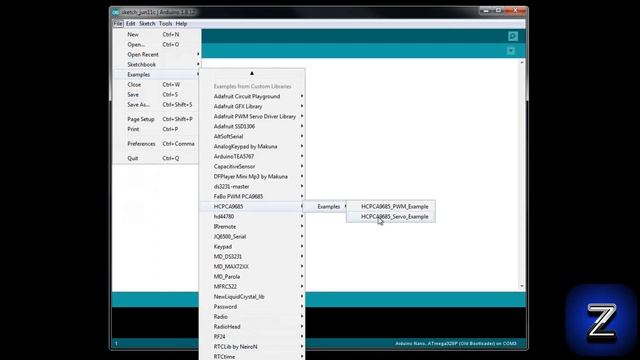The width and height of the screenshot is (640, 360).
Task: Open CapacitiveSensor submenu
Action: [x=252, y=167]
